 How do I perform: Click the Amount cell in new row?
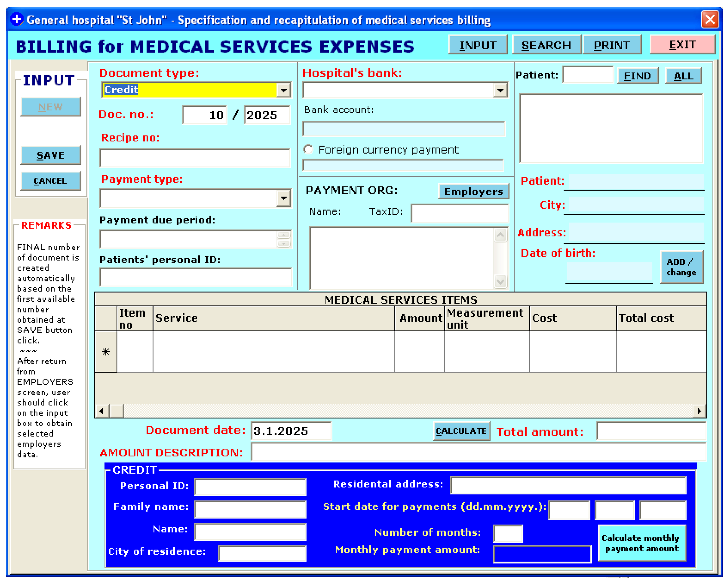420,352
